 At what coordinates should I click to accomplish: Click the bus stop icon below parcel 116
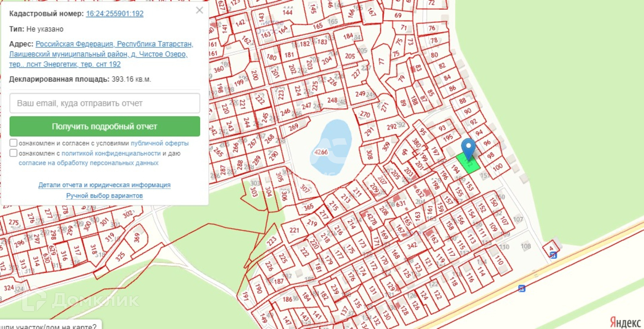[522, 288]
